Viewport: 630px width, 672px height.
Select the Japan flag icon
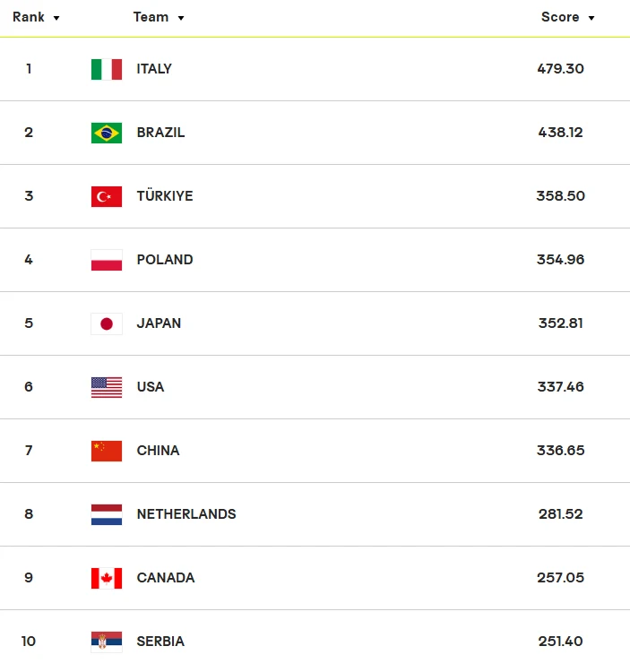[107, 323]
